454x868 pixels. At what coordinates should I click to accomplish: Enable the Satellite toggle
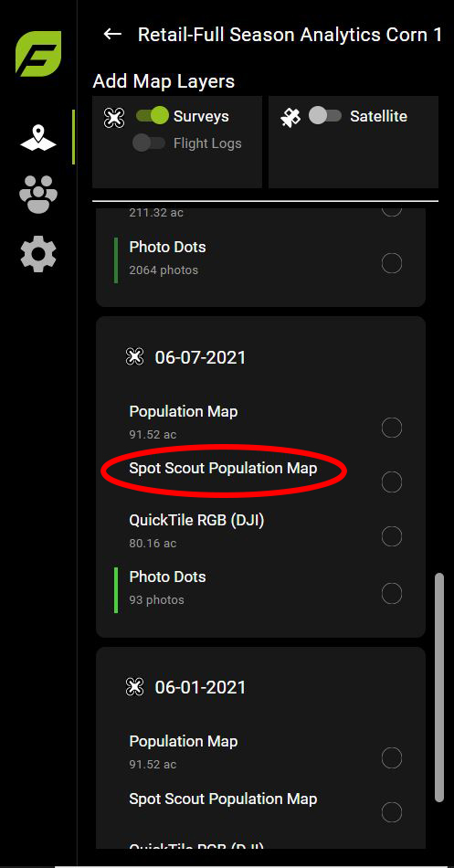(x=325, y=116)
